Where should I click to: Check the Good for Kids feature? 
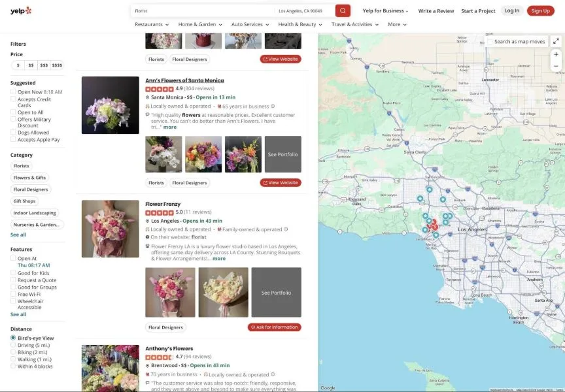click(x=13, y=273)
